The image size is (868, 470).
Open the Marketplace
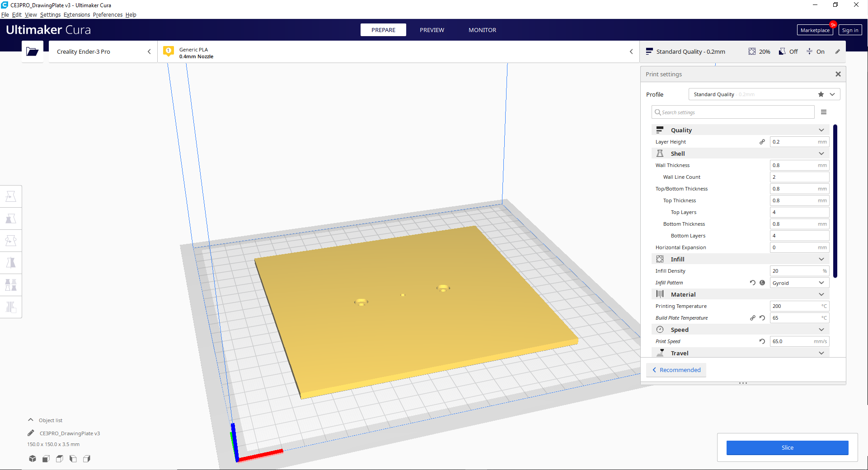point(815,30)
